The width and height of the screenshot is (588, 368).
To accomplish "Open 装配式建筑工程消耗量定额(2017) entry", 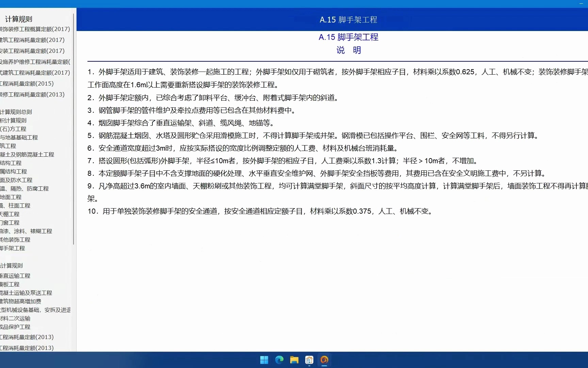I will point(35,73).
